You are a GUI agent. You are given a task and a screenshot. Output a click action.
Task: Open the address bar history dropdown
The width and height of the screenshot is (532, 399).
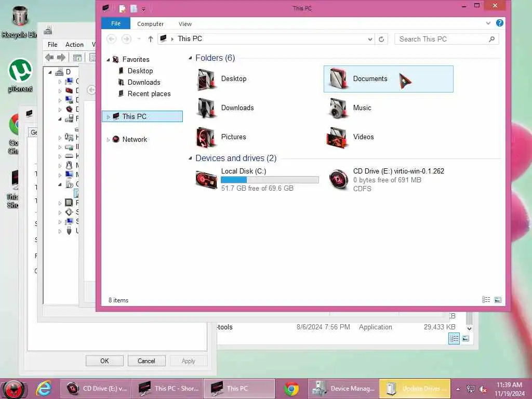click(370, 39)
